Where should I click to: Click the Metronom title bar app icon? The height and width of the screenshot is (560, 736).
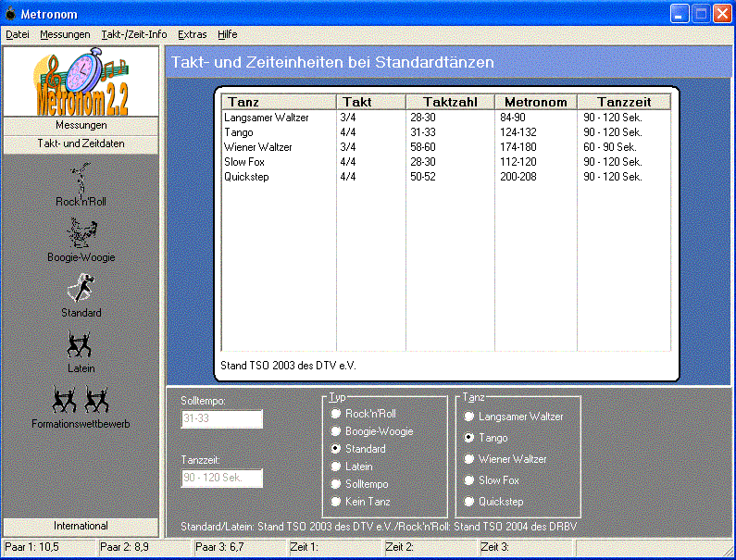click(10, 14)
